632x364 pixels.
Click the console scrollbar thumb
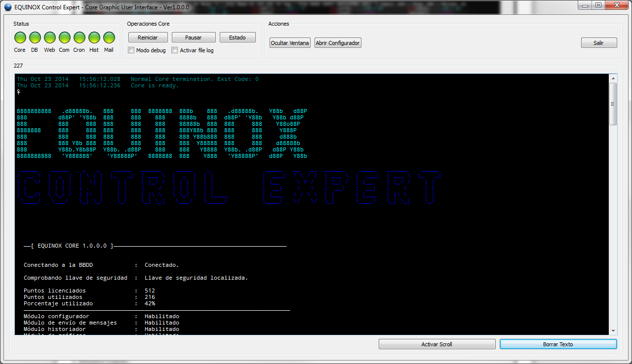(x=613, y=104)
